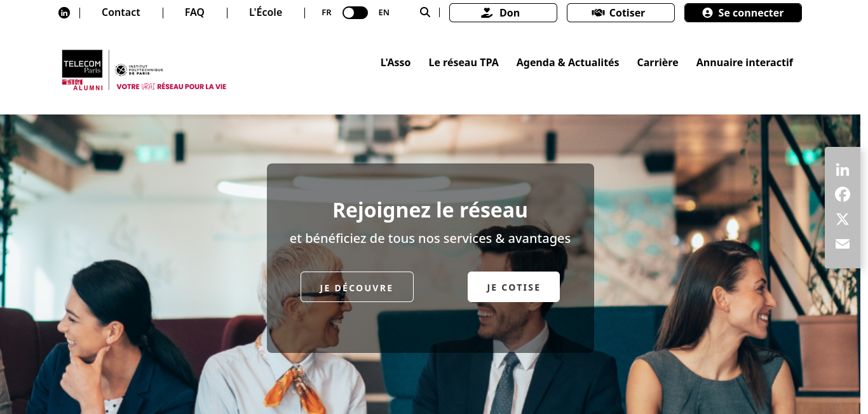Expand the Agenda & Actualités menu
The width and height of the screenshot is (868, 414).
click(x=567, y=62)
